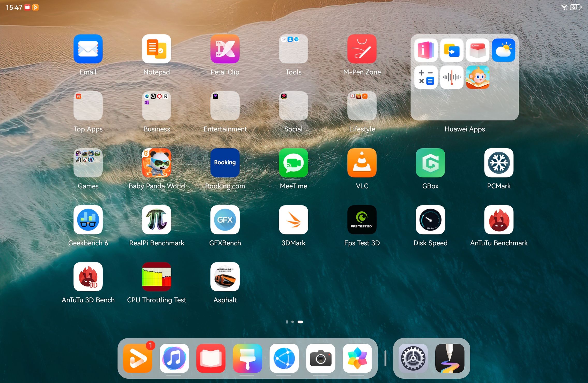Image resolution: width=588 pixels, height=383 pixels.
Task: Launch MeeTime video calling app
Action: point(293,163)
